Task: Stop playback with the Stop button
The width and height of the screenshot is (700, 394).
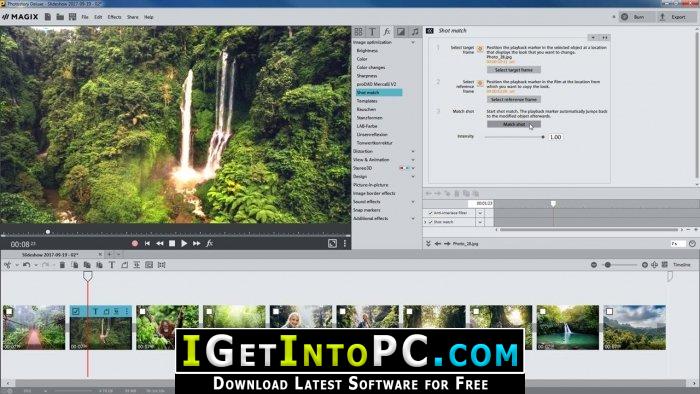Action: (172, 244)
